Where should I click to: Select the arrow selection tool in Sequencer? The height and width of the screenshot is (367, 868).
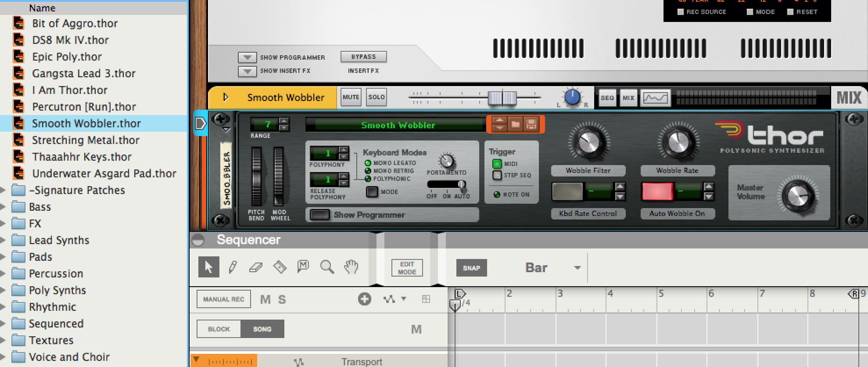coord(209,267)
